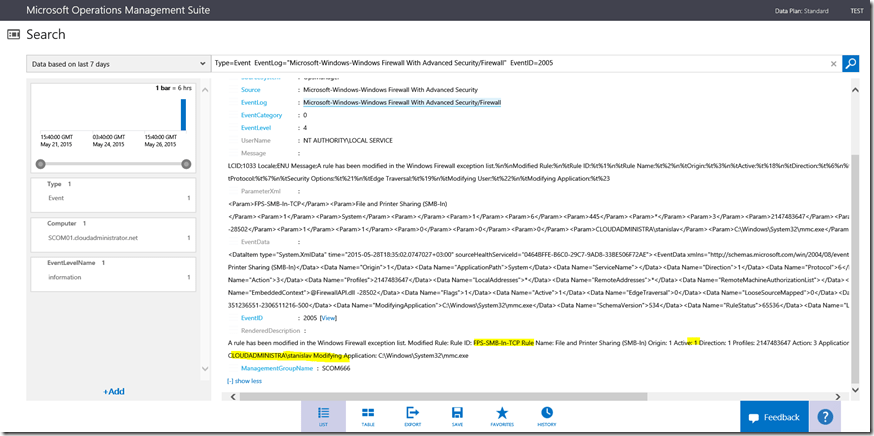Open the Feedback button

[774, 417]
